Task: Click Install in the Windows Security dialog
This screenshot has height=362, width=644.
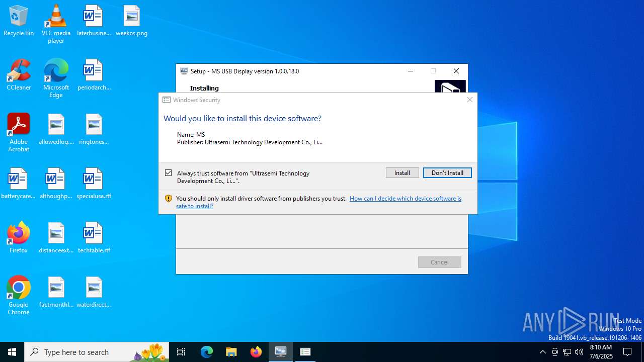Action: click(402, 172)
